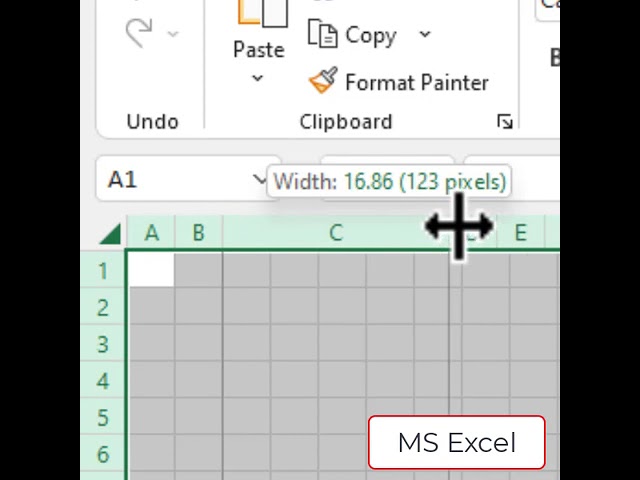Open the Clipboard dialog launcher
This screenshot has width=640, height=480.
click(x=505, y=122)
